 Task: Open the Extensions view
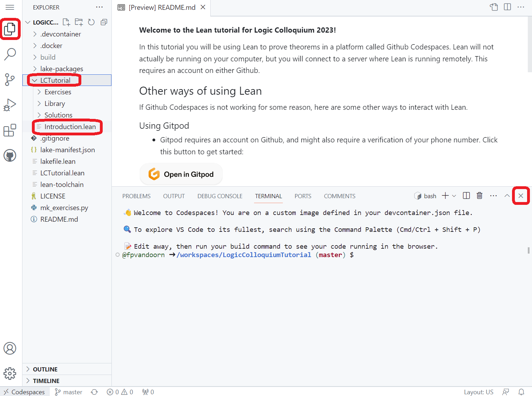10,130
